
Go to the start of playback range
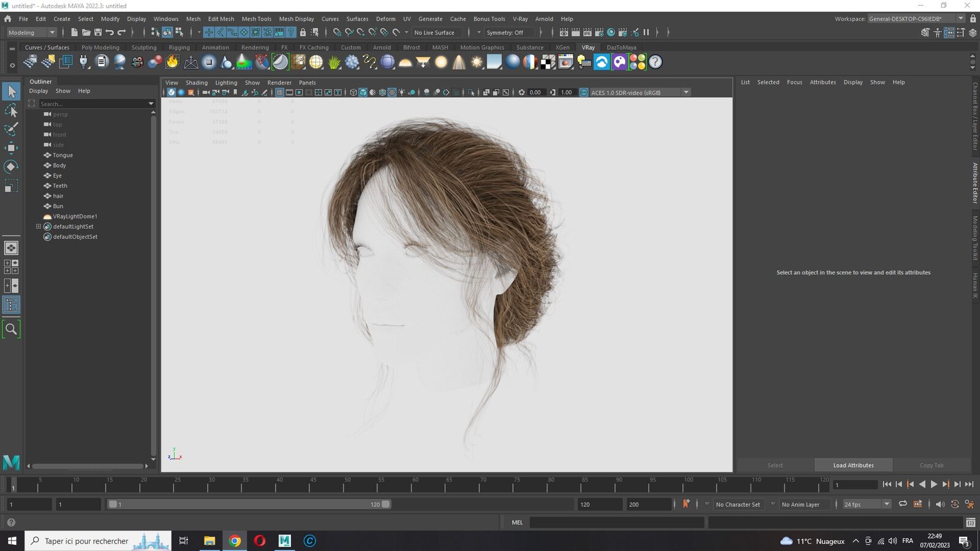pyautogui.click(x=887, y=484)
